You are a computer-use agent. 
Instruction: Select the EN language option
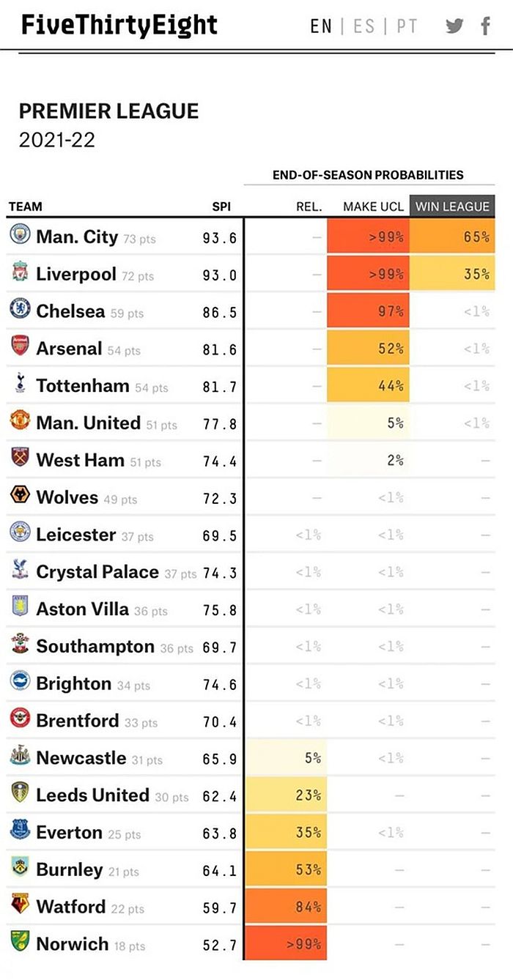pyautogui.click(x=321, y=26)
